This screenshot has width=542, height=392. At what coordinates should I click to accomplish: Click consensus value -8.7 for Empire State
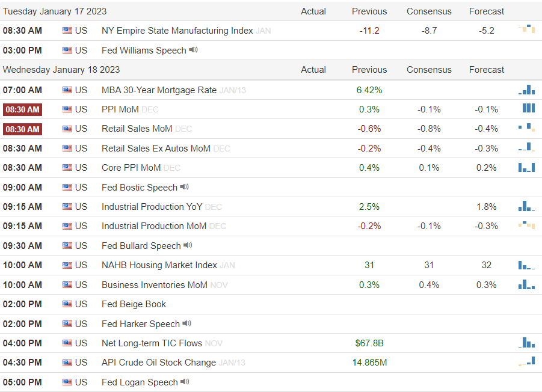(x=429, y=31)
